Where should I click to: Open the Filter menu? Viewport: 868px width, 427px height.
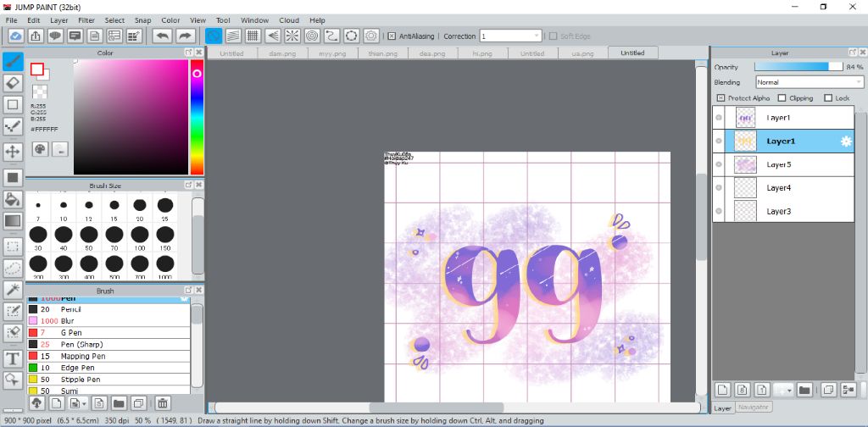point(86,20)
